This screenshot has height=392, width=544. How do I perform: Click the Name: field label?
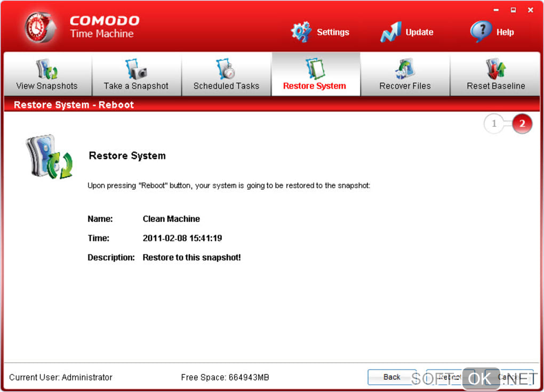(x=100, y=219)
